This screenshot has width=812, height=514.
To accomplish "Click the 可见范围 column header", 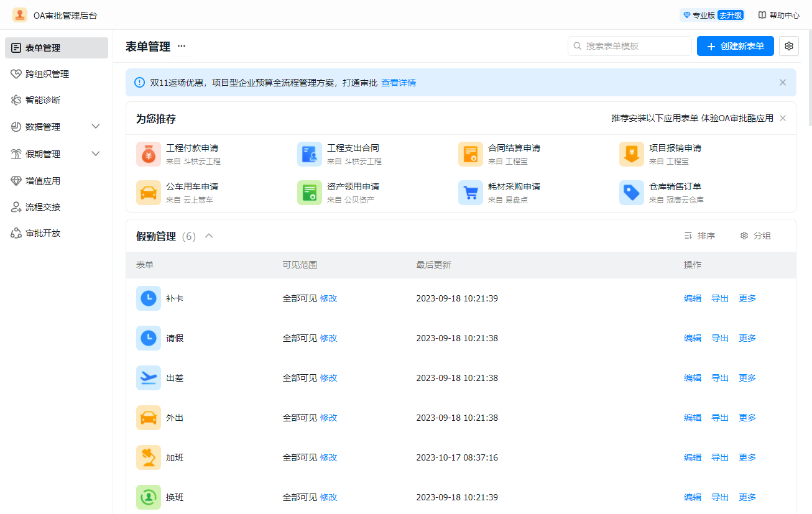I will tap(300, 265).
